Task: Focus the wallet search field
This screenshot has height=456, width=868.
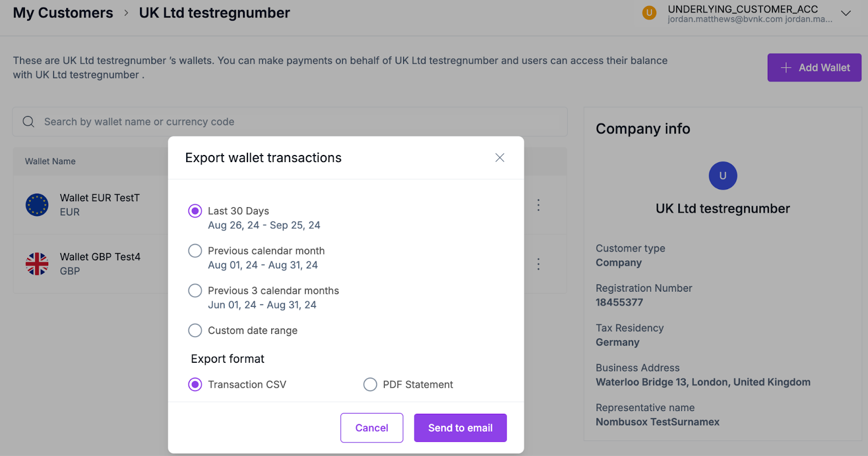Action: point(298,122)
